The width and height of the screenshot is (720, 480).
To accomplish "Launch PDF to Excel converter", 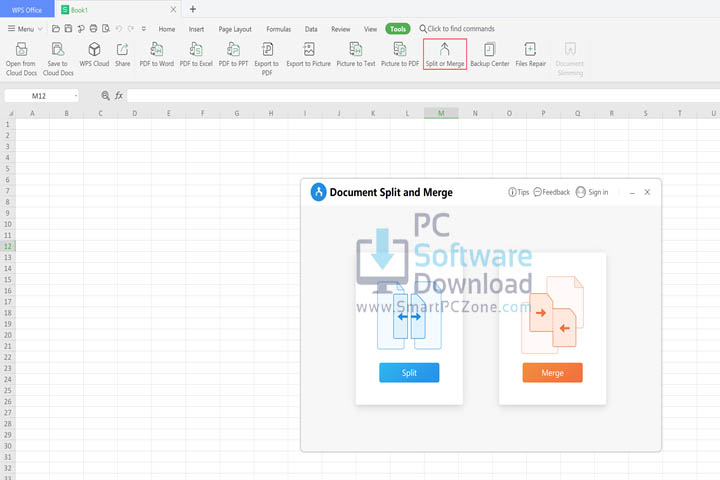I will [196, 54].
